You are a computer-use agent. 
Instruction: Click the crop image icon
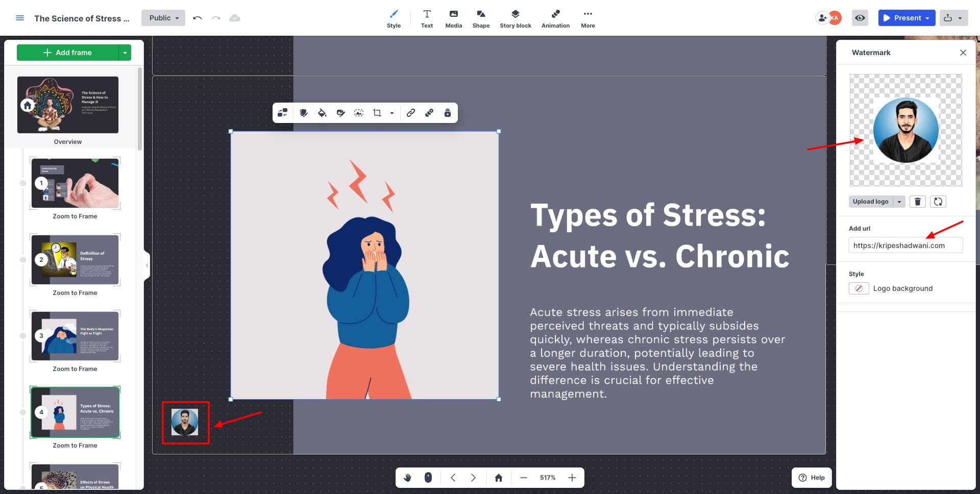(377, 113)
